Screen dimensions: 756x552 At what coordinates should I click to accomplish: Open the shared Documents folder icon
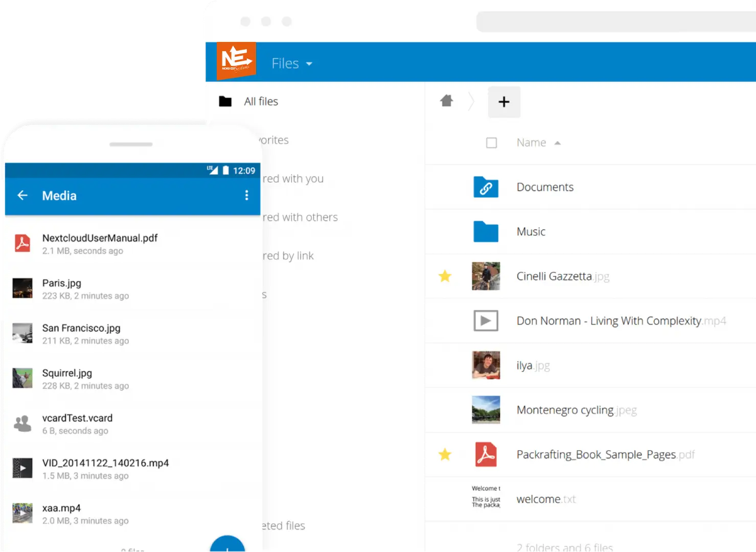point(486,187)
